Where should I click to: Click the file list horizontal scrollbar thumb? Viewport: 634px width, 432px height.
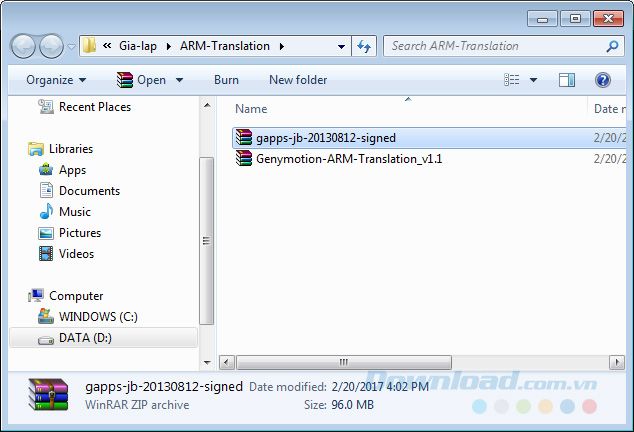click(344, 362)
